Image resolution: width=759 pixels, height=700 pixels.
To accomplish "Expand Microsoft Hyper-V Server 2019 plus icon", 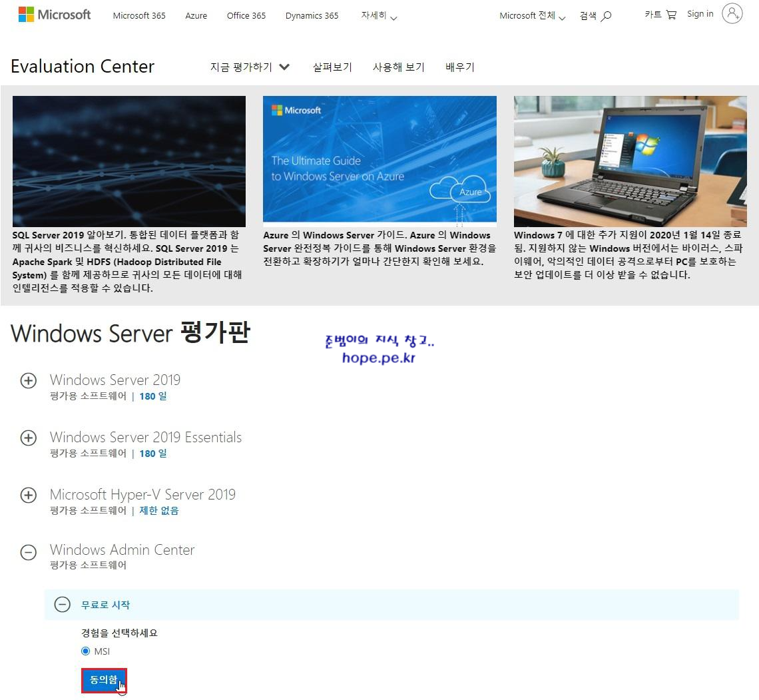I will (x=29, y=495).
